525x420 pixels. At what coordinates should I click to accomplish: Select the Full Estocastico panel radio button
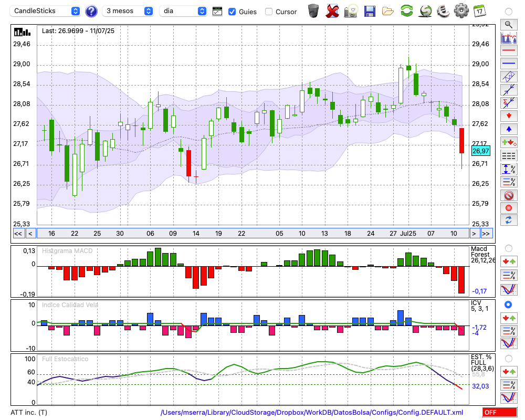click(509, 359)
